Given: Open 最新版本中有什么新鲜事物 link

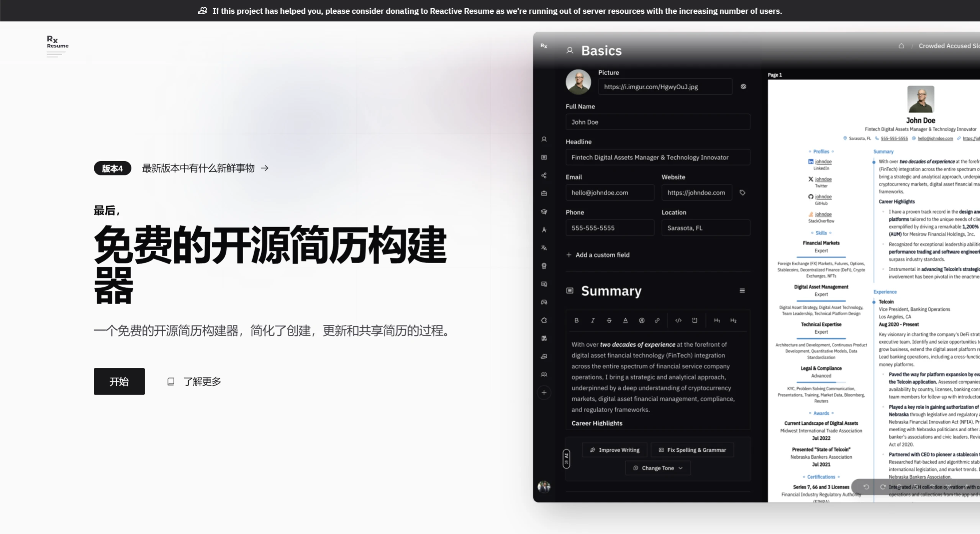Looking at the screenshot, I should [x=205, y=168].
